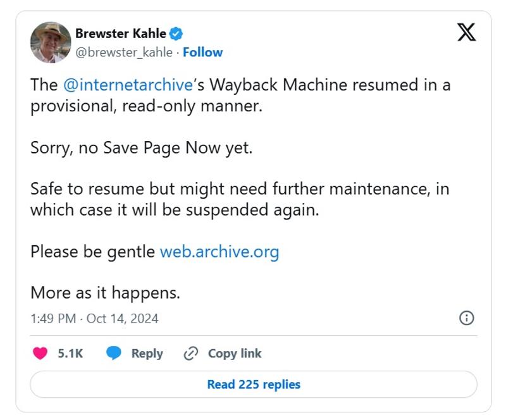The width and height of the screenshot is (506, 420).
Task: Read 225 replies
Action: (x=253, y=384)
